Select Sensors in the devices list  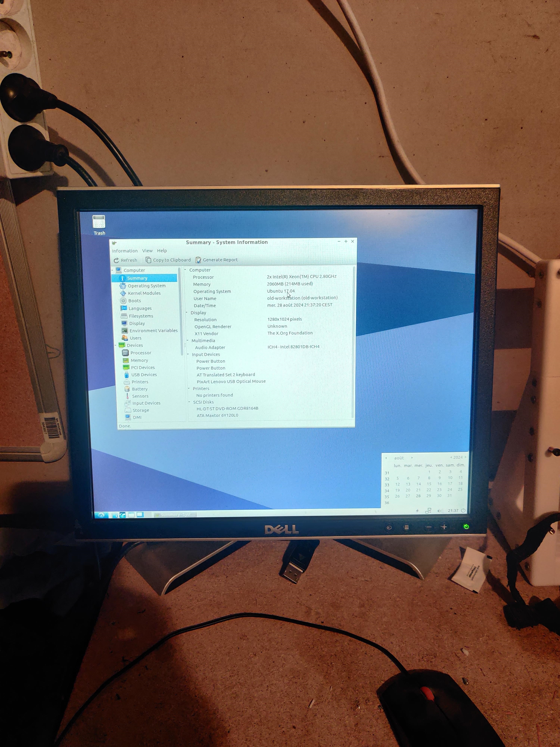[x=140, y=396]
